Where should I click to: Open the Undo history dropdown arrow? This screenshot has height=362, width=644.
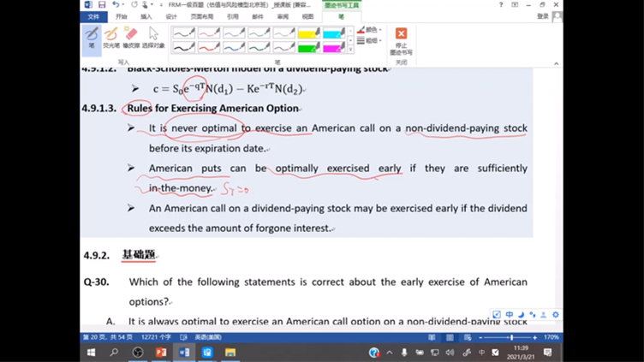(x=122, y=4)
